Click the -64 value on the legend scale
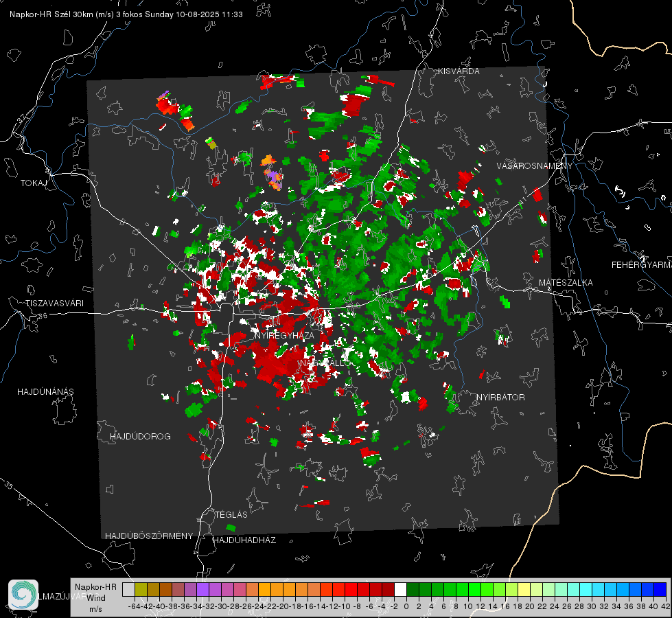Screen dimensions: 672x618 point(134,606)
